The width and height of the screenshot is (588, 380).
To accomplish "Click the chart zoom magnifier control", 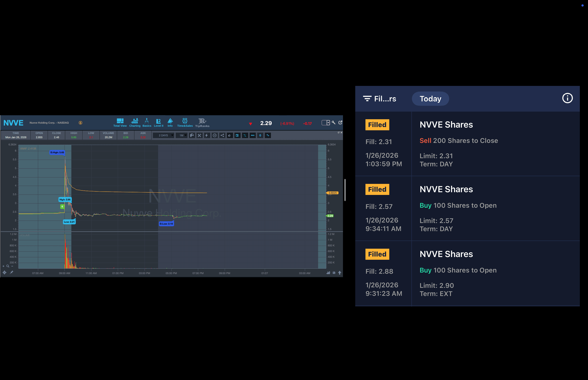I will 8,266.
